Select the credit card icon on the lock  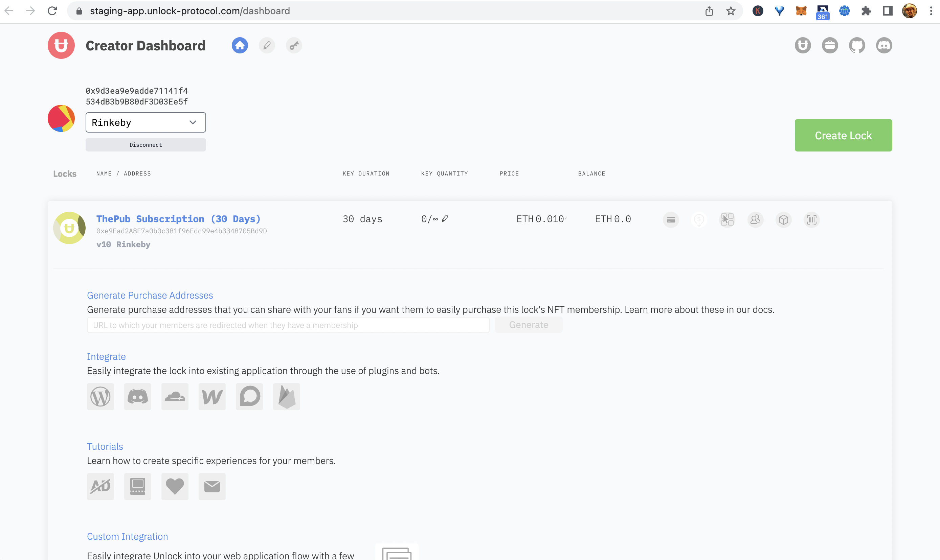tap(671, 219)
